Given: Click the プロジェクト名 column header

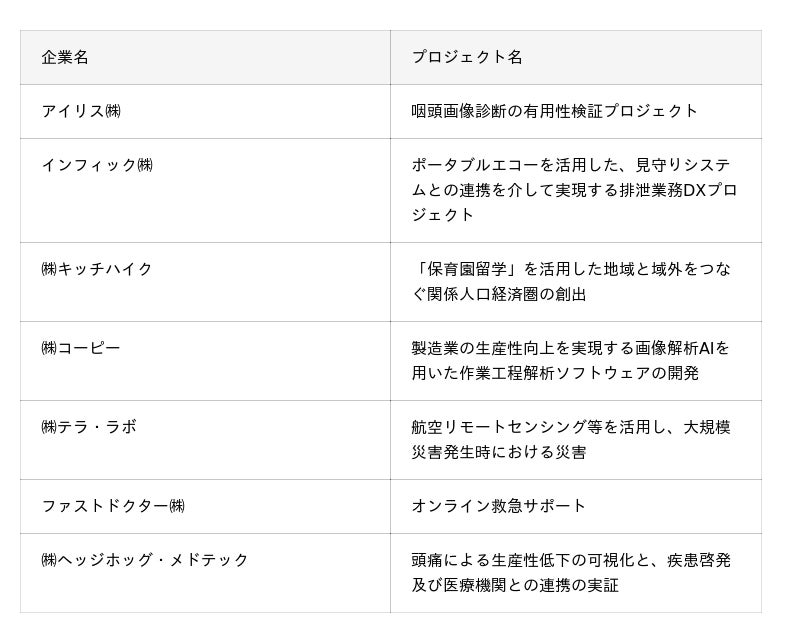Looking at the screenshot, I should click(x=466, y=58).
